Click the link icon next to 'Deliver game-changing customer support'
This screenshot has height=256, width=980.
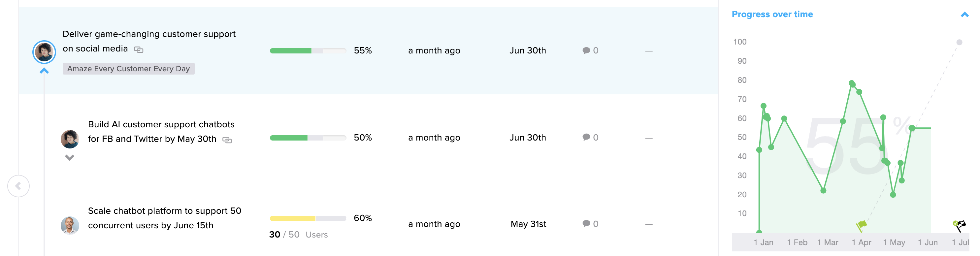point(139,49)
